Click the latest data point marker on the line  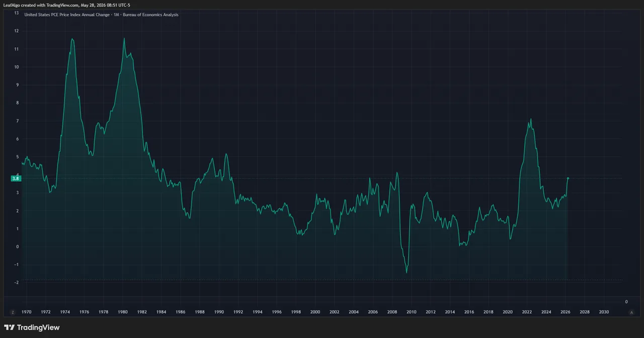pos(568,178)
